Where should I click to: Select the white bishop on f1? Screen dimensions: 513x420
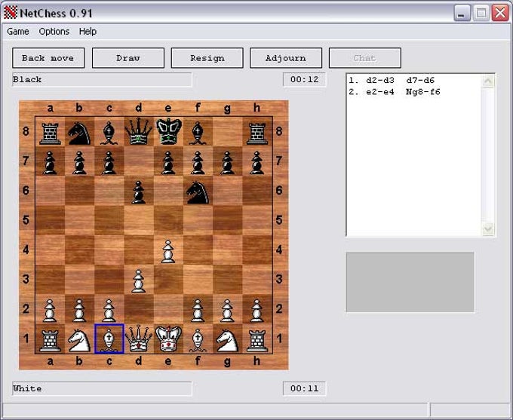[x=198, y=339]
